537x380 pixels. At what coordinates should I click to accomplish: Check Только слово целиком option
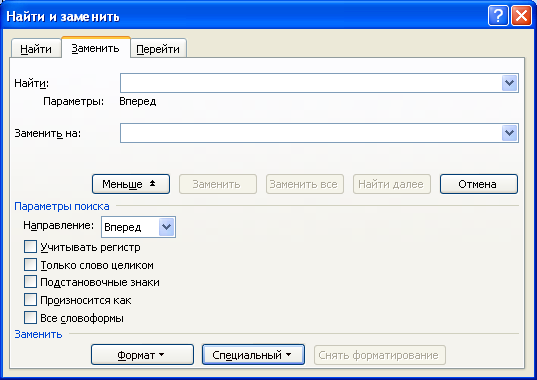(30, 265)
